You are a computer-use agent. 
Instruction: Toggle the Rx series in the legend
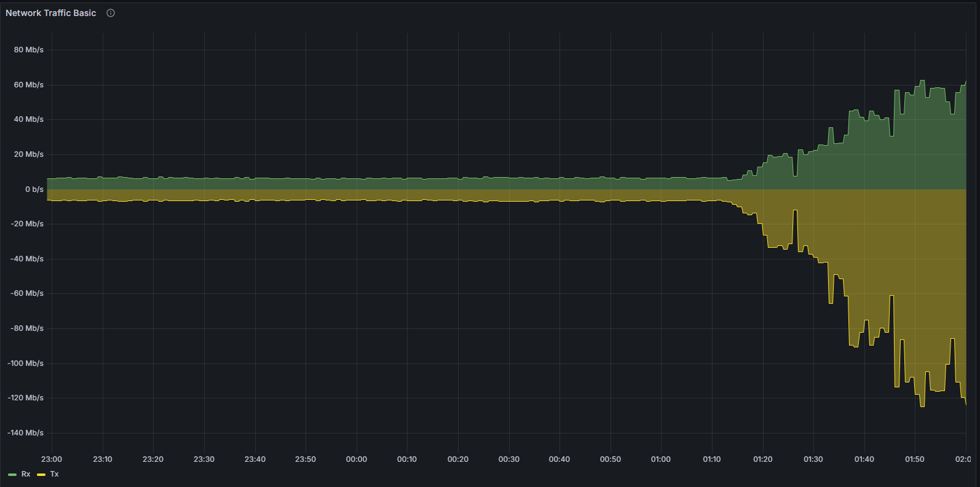click(x=26, y=474)
